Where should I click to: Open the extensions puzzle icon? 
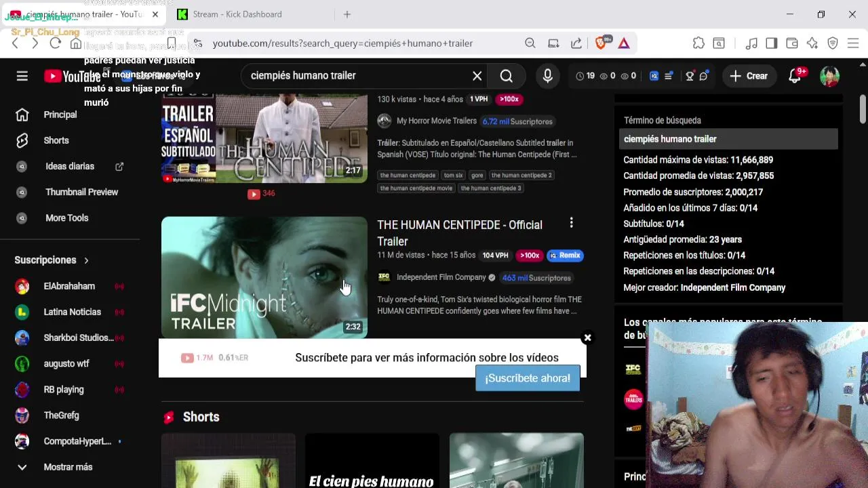click(x=698, y=43)
